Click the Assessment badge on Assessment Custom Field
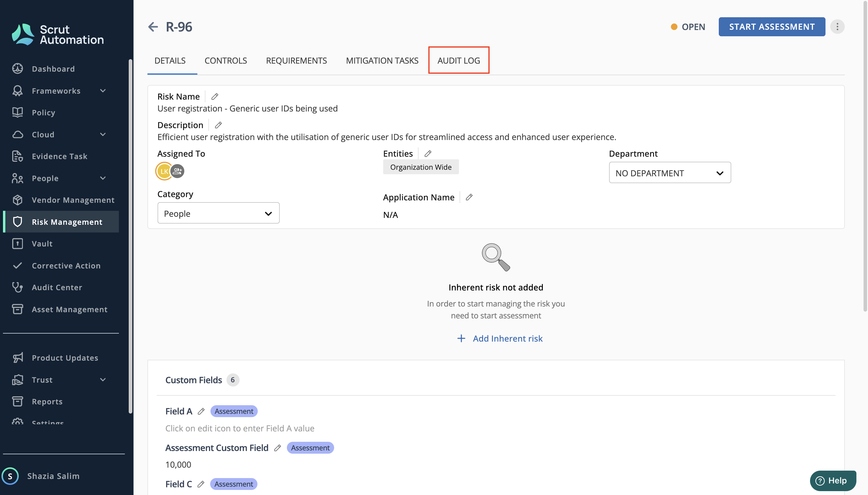The width and height of the screenshot is (868, 495). click(310, 448)
